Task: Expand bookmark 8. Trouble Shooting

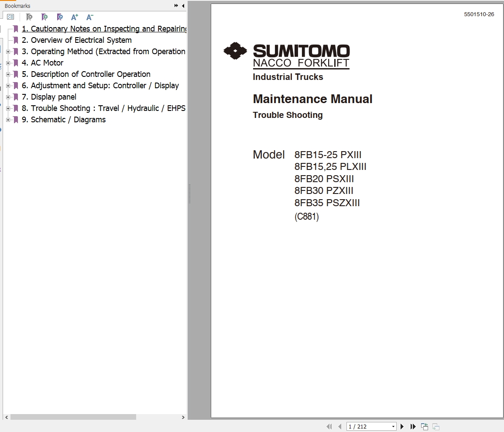Action: click(x=8, y=108)
